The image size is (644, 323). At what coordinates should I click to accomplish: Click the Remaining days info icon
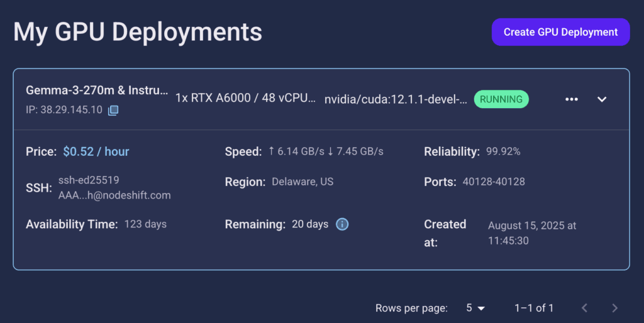pyautogui.click(x=342, y=224)
